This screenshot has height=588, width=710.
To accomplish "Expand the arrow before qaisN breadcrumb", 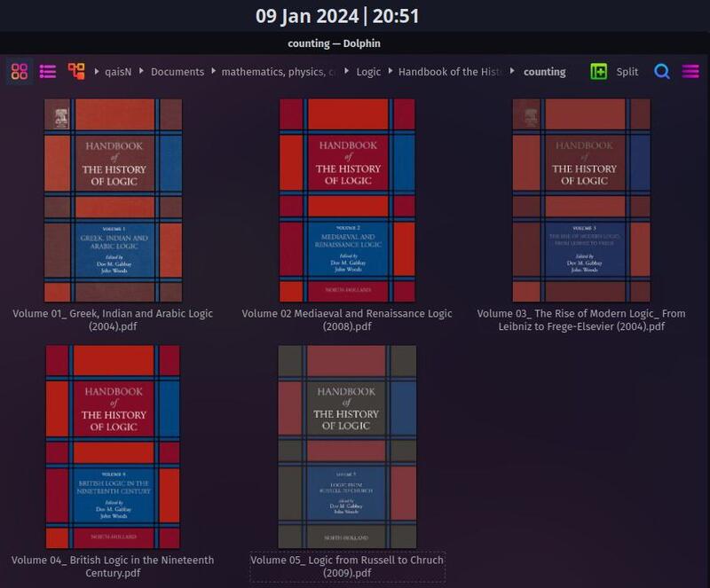I will (97, 72).
